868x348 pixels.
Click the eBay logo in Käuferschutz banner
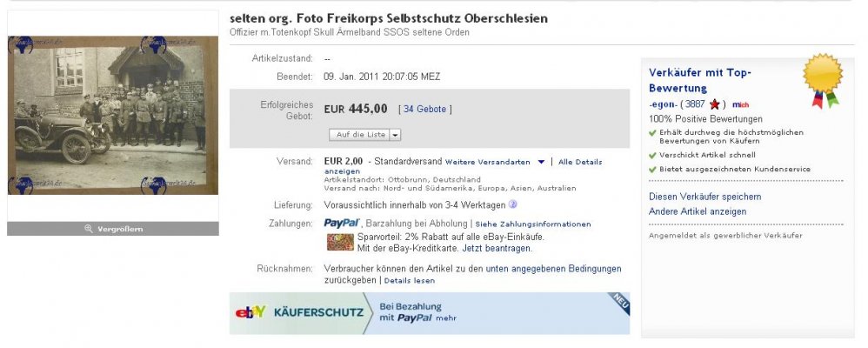coord(250,312)
